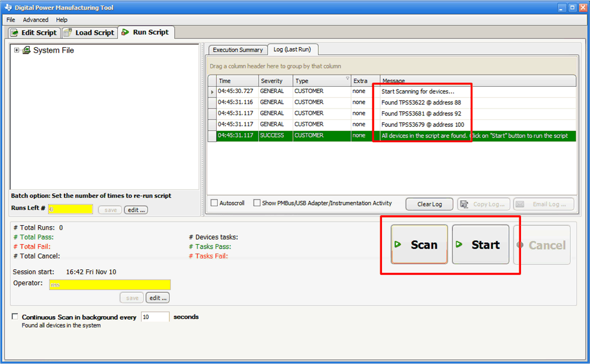Open the Advanced menu
590x364 pixels.
(36, 20)
